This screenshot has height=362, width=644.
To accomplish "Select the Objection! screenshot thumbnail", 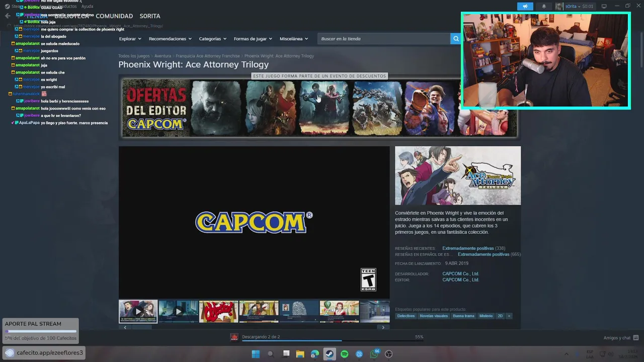I will tap(218, 311).
